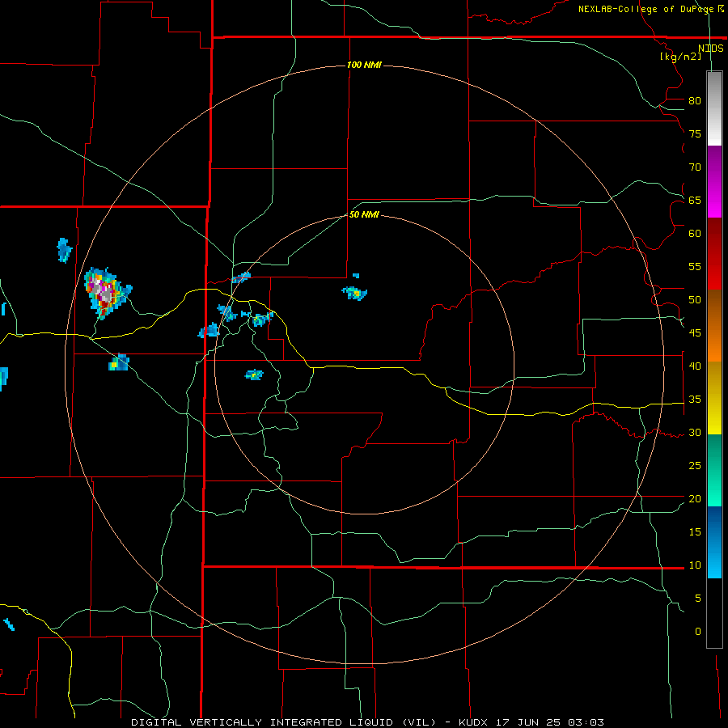
Task: Select the orange-brown segment of color bar
Action: point(714,326)
